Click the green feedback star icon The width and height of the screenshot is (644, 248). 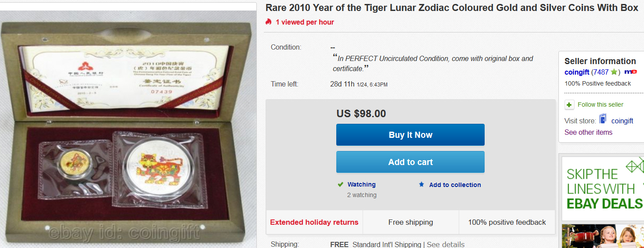click(614, 72)
